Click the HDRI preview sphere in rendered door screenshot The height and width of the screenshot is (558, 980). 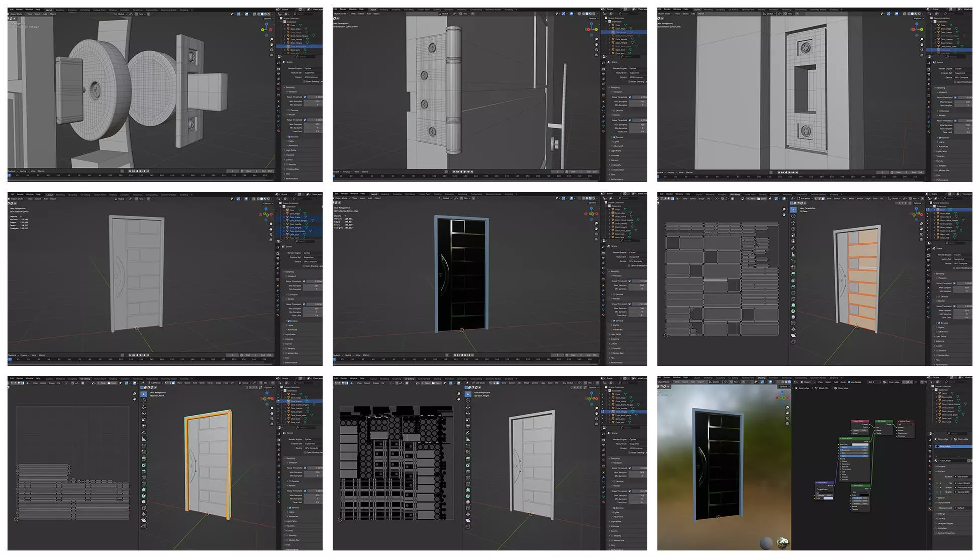tap(782, 543)
